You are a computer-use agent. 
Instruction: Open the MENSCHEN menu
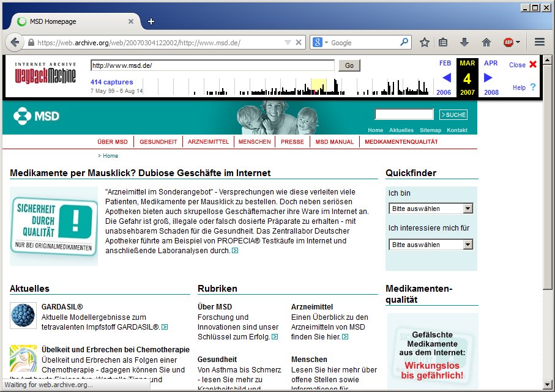point(255,142)
